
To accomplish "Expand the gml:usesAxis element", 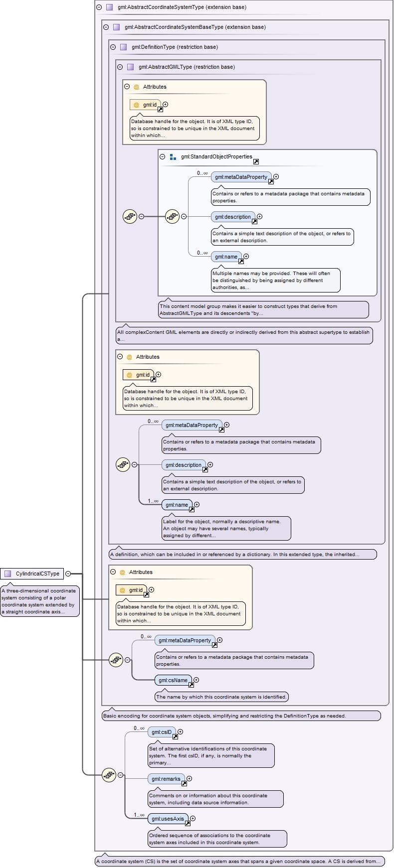I will point(193,818).
